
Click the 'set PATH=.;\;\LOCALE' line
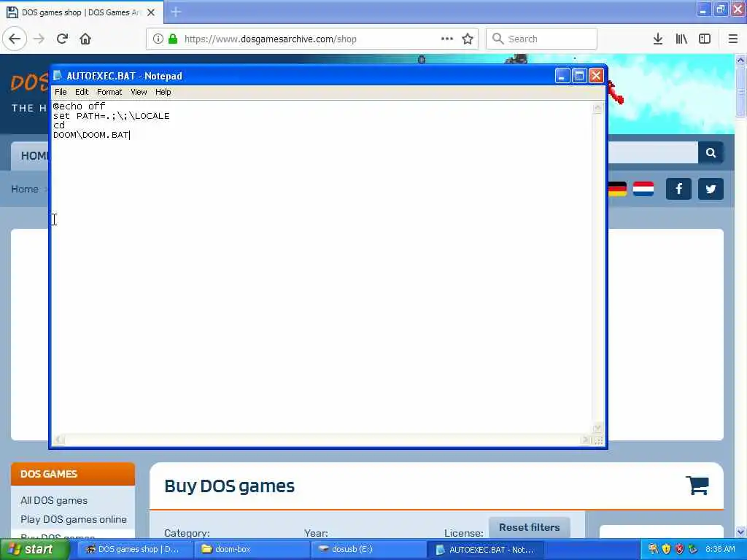pos(111,116)
